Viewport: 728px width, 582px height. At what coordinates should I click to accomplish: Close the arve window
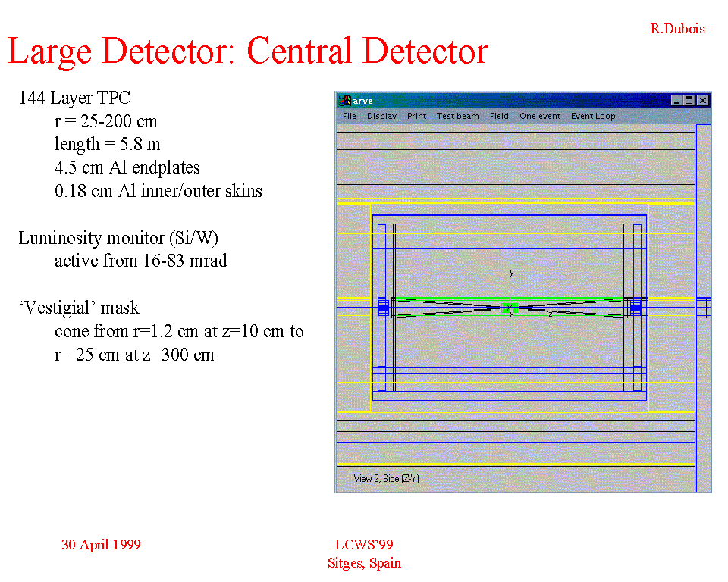703,101
